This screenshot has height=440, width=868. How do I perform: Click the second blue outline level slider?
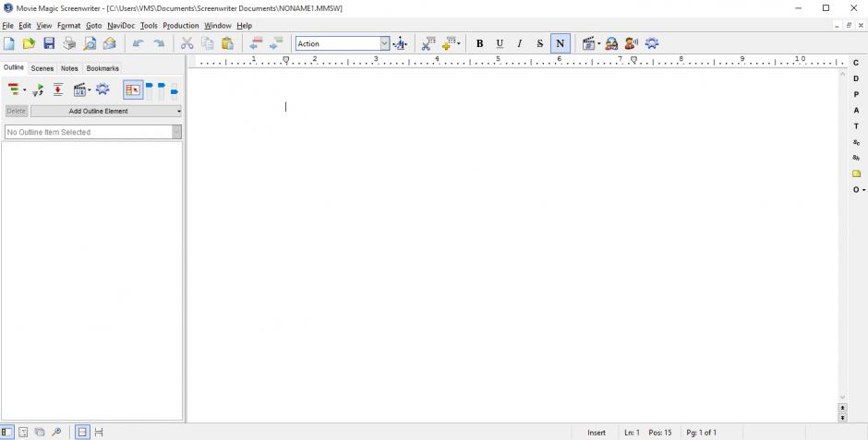[x=162, y=90]
